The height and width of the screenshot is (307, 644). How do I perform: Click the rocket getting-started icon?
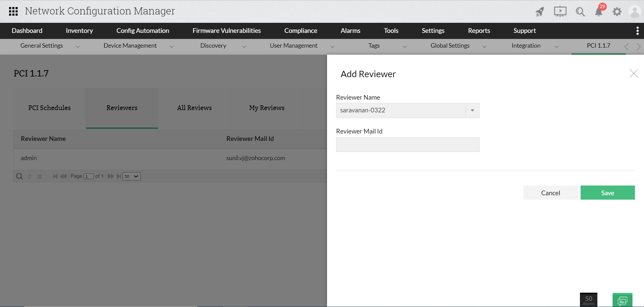click(540, 11)
